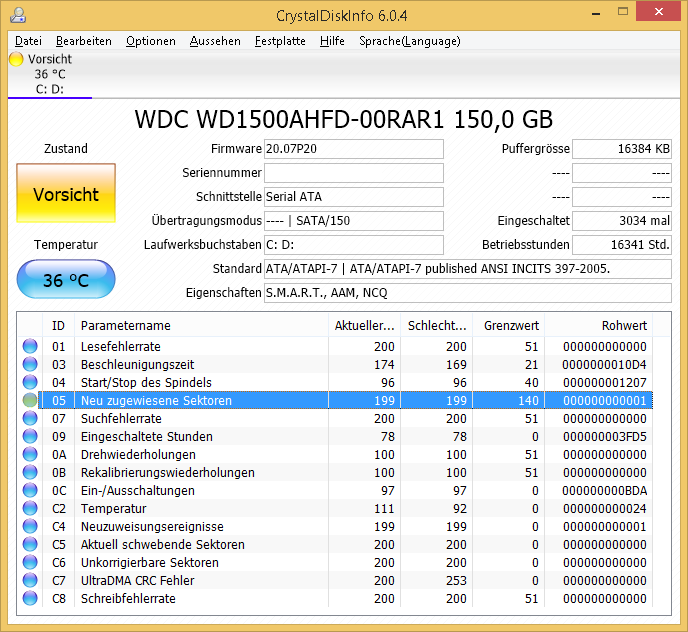The height and width of the screenshot is (632, 688).
Task: Click the Übertragungsmodus field SATA/150
Action: click(354, 221)
